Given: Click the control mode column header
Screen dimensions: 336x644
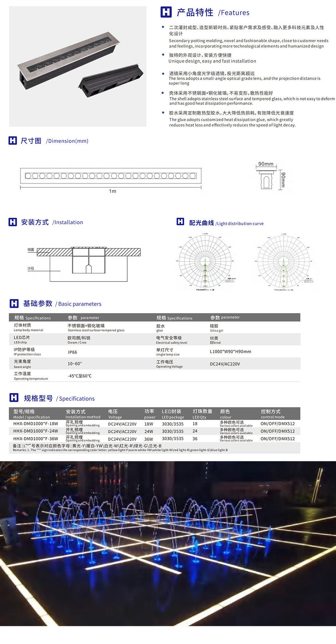Looking at the screenshot, I should tap(272, 414).
